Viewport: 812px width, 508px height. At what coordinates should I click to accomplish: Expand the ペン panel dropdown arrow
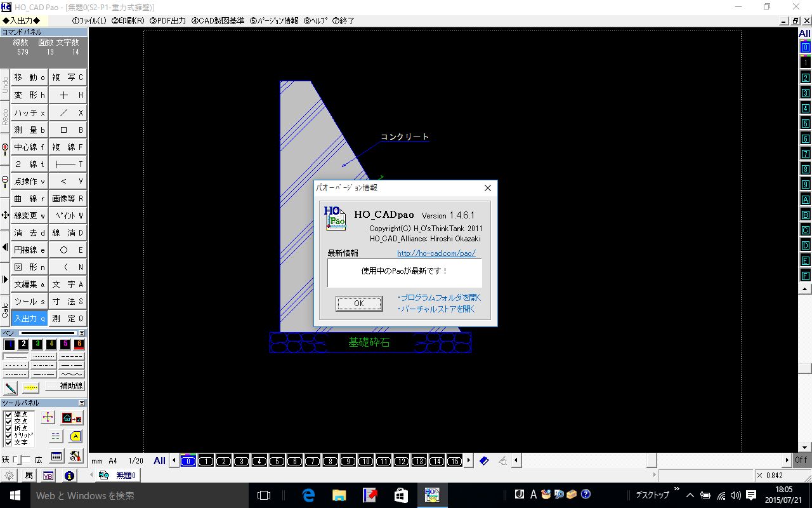(x=81, y=333)
